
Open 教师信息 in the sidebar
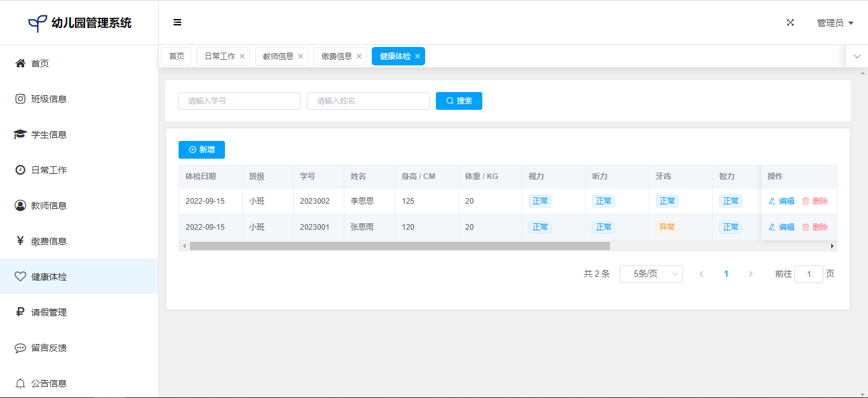pyautogui.click(x=48, y=206)
